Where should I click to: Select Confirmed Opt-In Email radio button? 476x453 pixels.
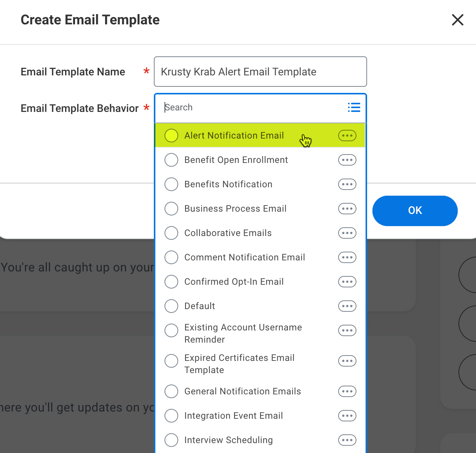click(171, 282)
